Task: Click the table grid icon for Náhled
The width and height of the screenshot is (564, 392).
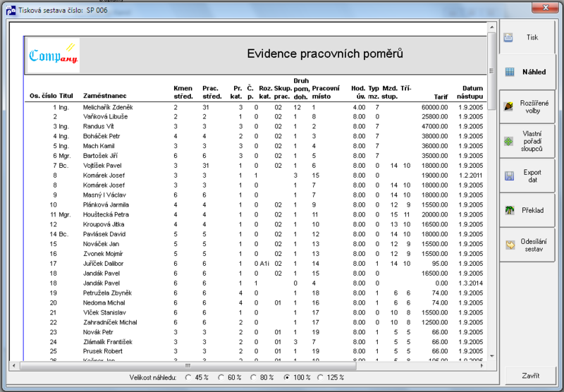Action: pos(510,72)
